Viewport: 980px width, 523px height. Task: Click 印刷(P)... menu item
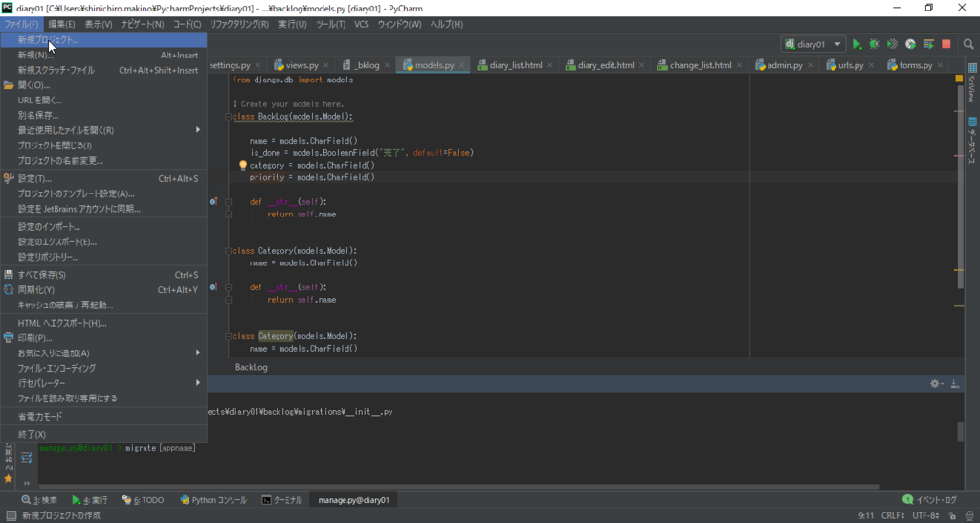[x=103, y=338]
